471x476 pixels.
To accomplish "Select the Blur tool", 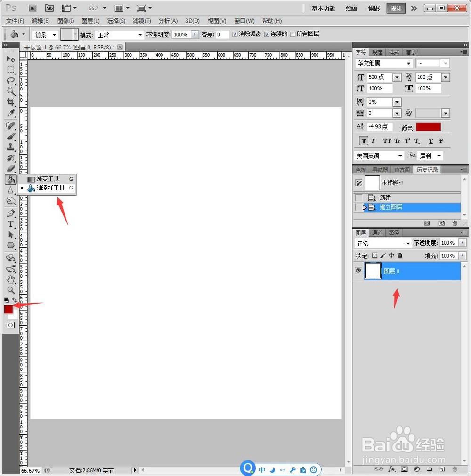I will [11, 190].
